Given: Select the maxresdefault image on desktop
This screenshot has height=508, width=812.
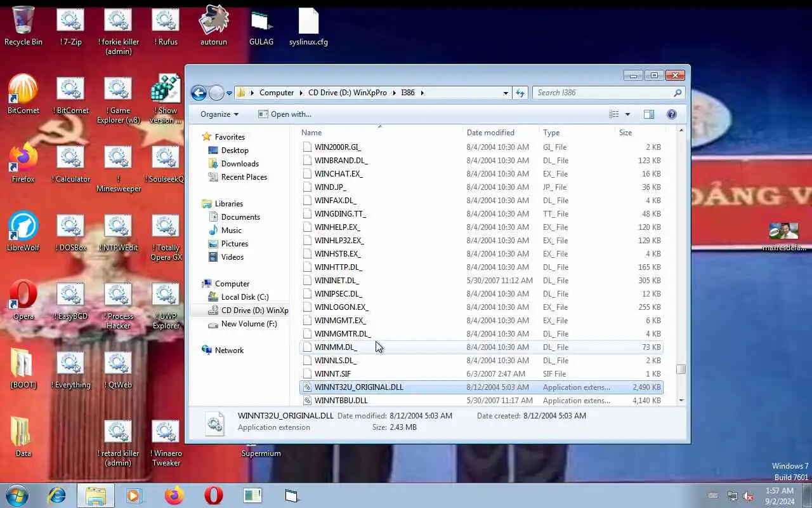Looking at the screenshot, I should [784, 237].
